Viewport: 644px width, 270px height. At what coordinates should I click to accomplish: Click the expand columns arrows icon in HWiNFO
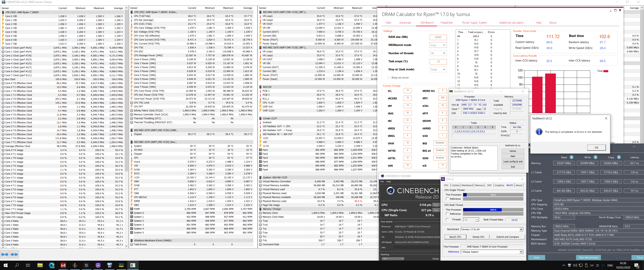click(5, 254)
